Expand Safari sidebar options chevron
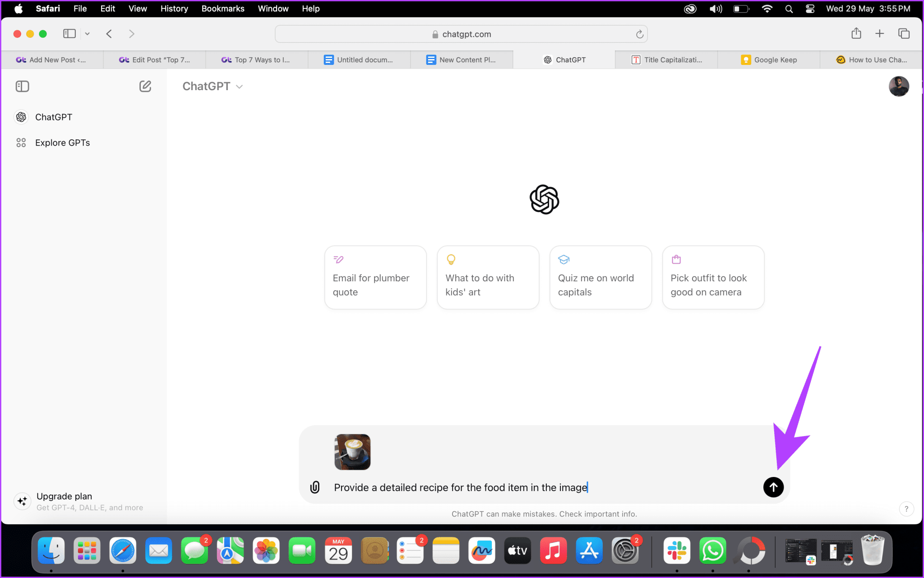 click(88, 34)
